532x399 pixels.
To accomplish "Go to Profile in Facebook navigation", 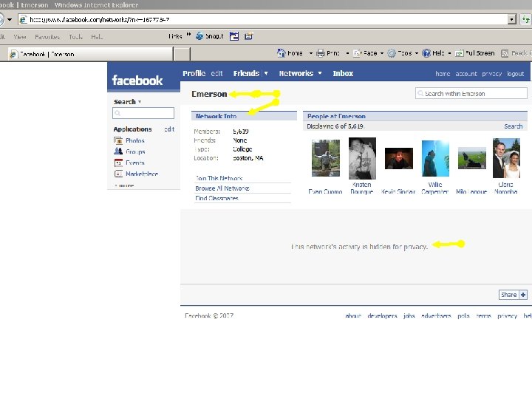I will [194, 73].
